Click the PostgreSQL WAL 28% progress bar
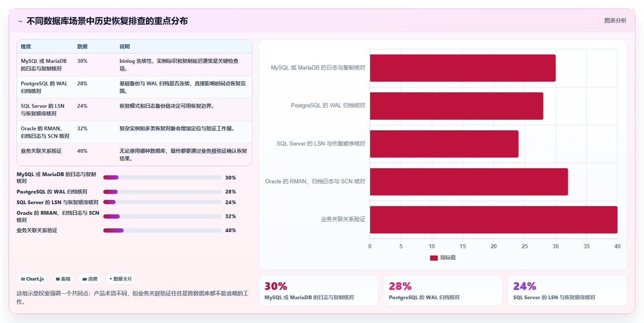This screenshot has height=323, width=644. [162, 192]
